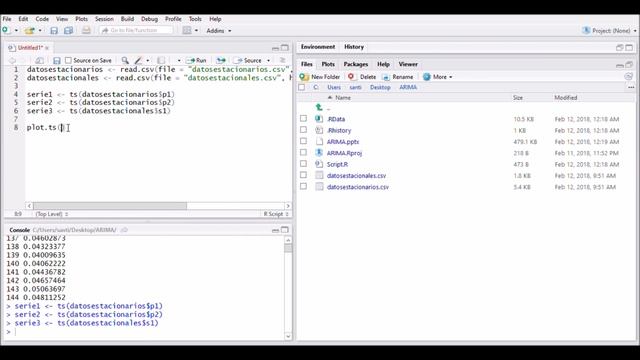
Task: Check the box next to datosestacionales.csv
Action: click(303, 175)
